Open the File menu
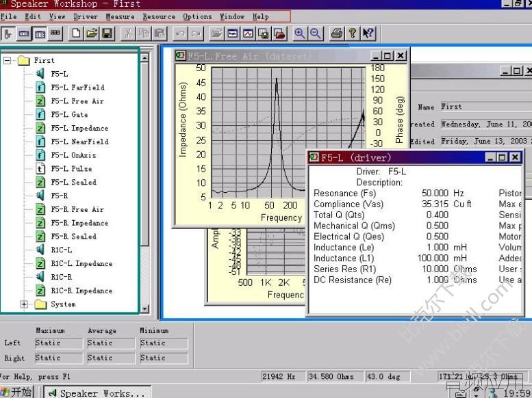Viewport: 532px width, 398px height. 8,16
